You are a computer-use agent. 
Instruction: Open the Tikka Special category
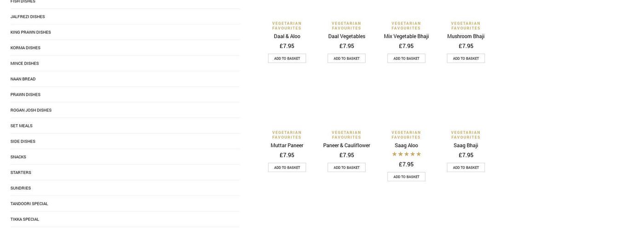(x=25, y=219)
